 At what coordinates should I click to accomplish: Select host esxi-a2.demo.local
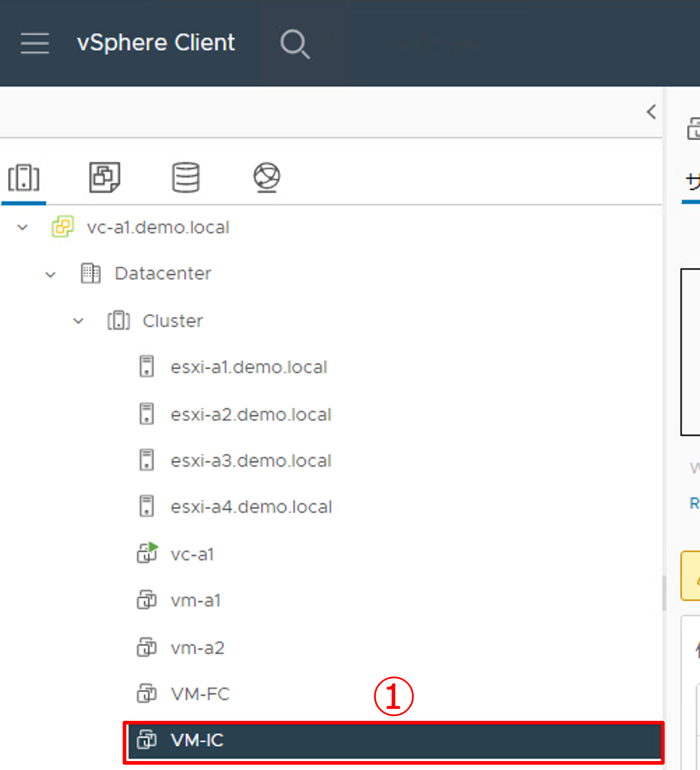[x=251, y=415]
